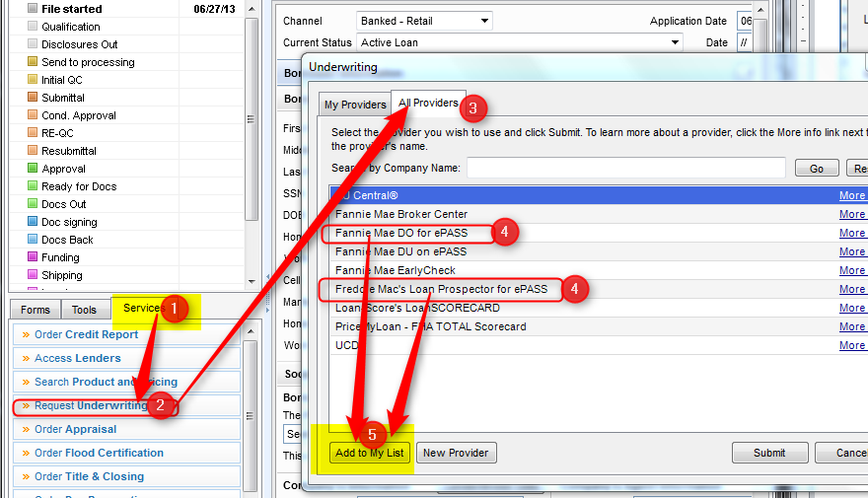This screenshot has height=498, width=868.
Task: Select LoanScore's LoanSCORECARD provider
Action: pyautogui.click(x=599, y=309)
